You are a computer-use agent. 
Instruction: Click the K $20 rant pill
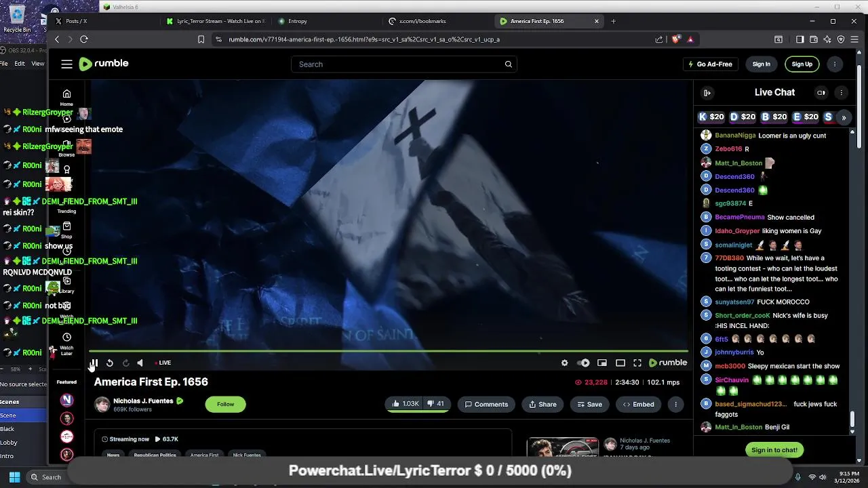711,117
